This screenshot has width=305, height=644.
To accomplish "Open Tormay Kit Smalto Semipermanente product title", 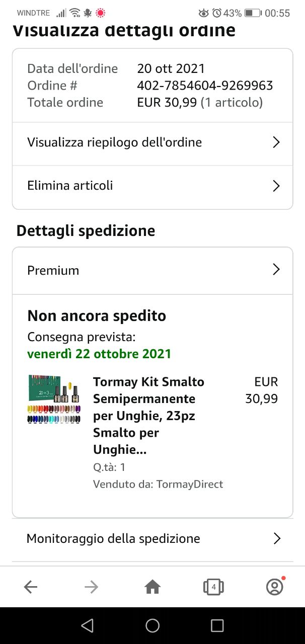I will (x=148, y=416).
